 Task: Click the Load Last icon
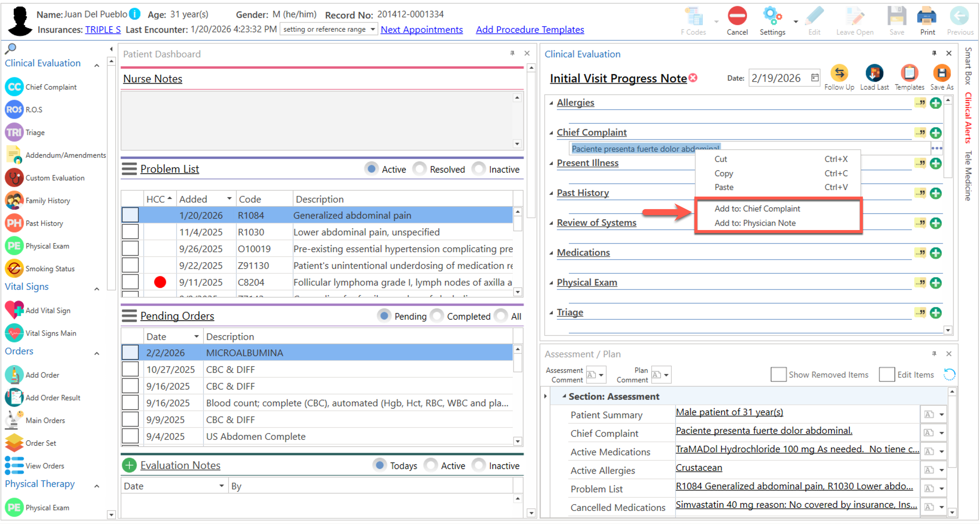click(874, 73)
